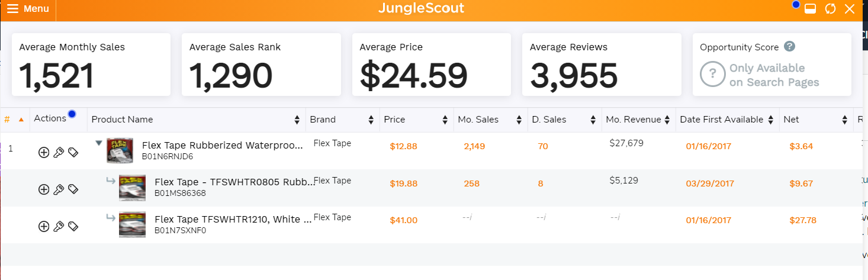Click the tag icon for the B01N7SXNF0 row
This screenshot has width=868, height=280.
click(x=73, y=226)
